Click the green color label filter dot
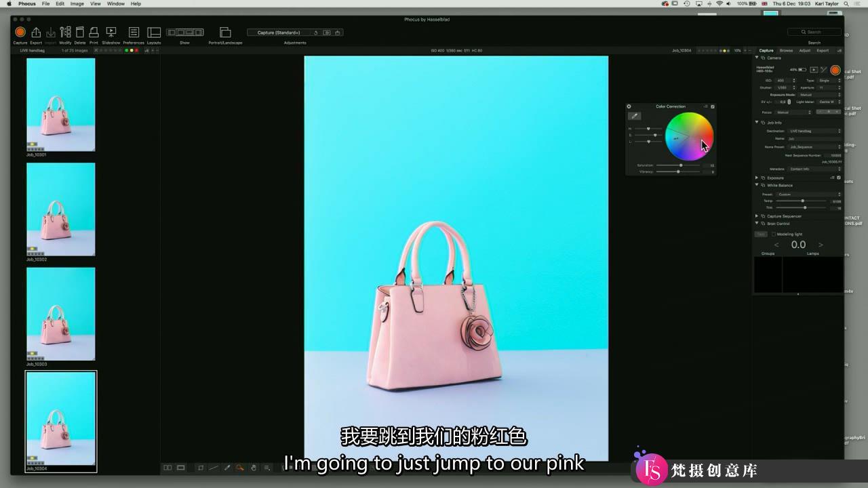Image resolution: width=868 pixels, height=488 pixels. click(x=127, y=50)
